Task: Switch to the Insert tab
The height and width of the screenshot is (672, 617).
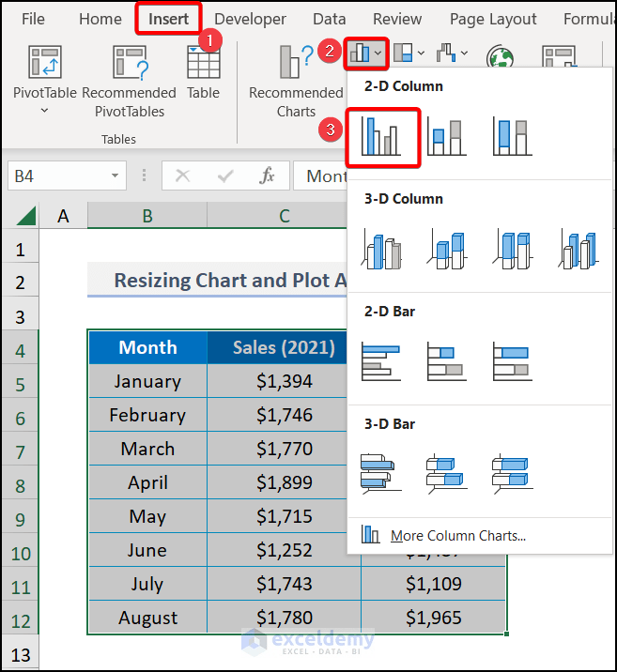Action: click(x=168, y=19)
